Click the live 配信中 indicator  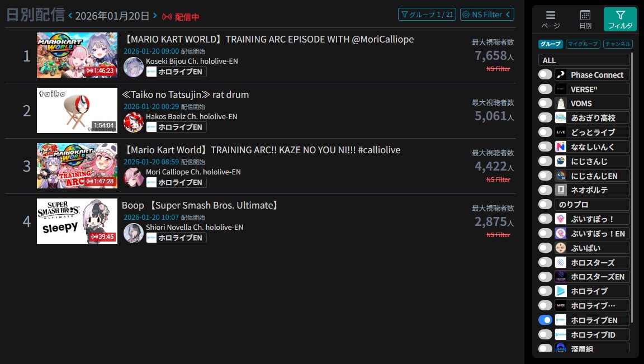(x=181, y=17)
